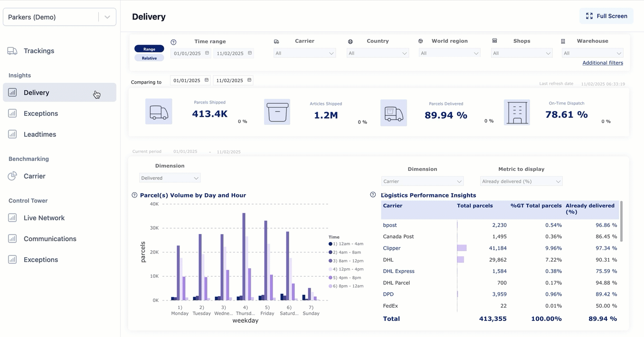Click Clipper's total parcels progress bar
The height and width of the screenshot is (337, 644).
click(462, 248)
